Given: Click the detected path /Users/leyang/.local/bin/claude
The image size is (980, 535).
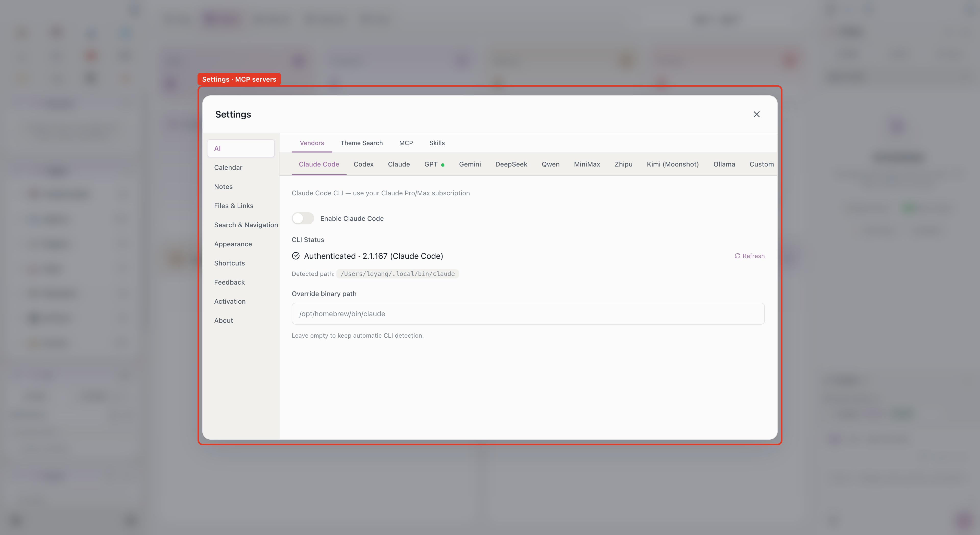Looking at the screenshot, I should pyautogui.click(x=398, y=274).
